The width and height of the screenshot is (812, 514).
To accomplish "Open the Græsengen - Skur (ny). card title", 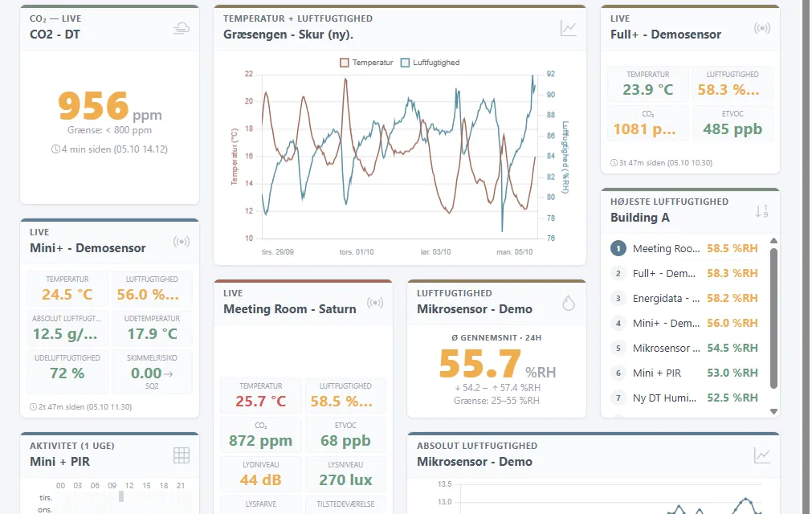I will pos(288,35).
